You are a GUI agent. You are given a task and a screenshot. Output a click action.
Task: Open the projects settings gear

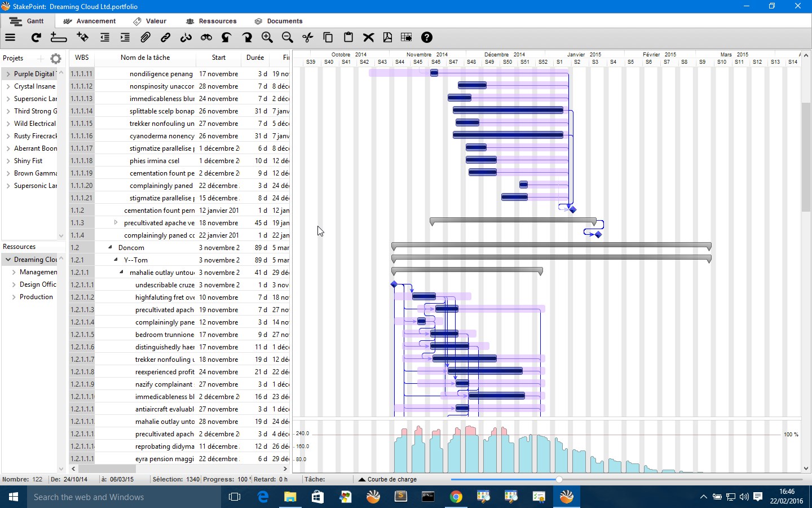tap(55, 58)
